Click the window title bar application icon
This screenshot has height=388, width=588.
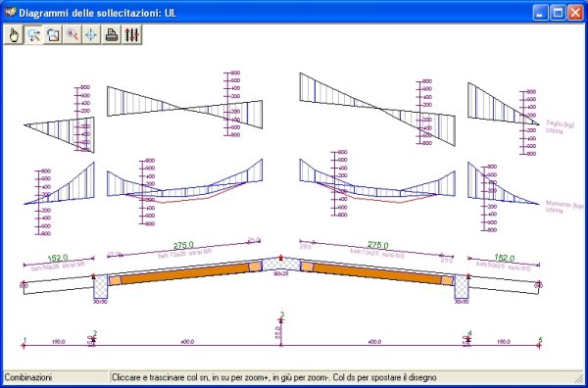click(x=11, y=12)
